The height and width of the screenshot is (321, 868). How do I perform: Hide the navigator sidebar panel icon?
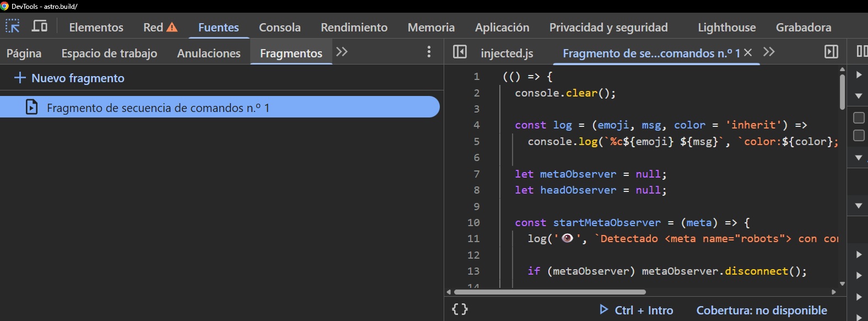[x=460, y=52]
